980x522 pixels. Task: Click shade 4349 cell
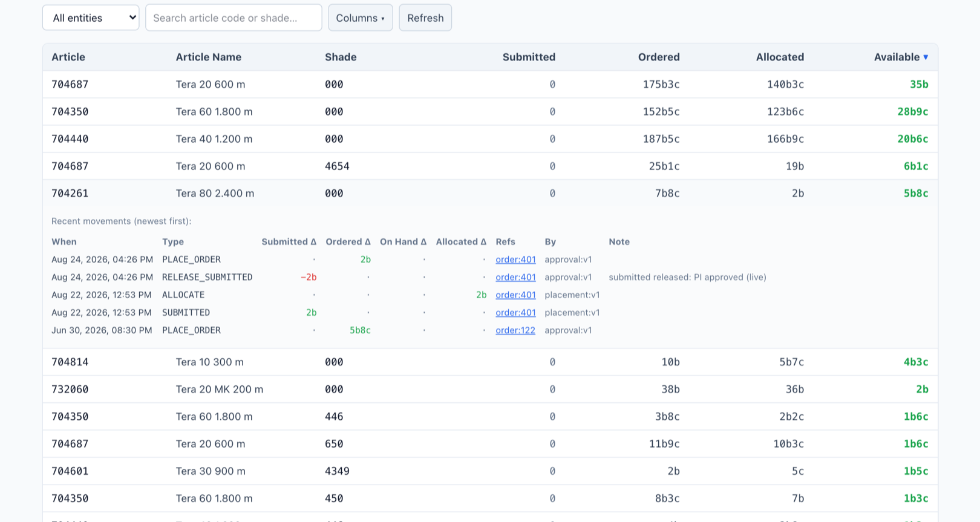pyautogui.click(x=337, y=471)
